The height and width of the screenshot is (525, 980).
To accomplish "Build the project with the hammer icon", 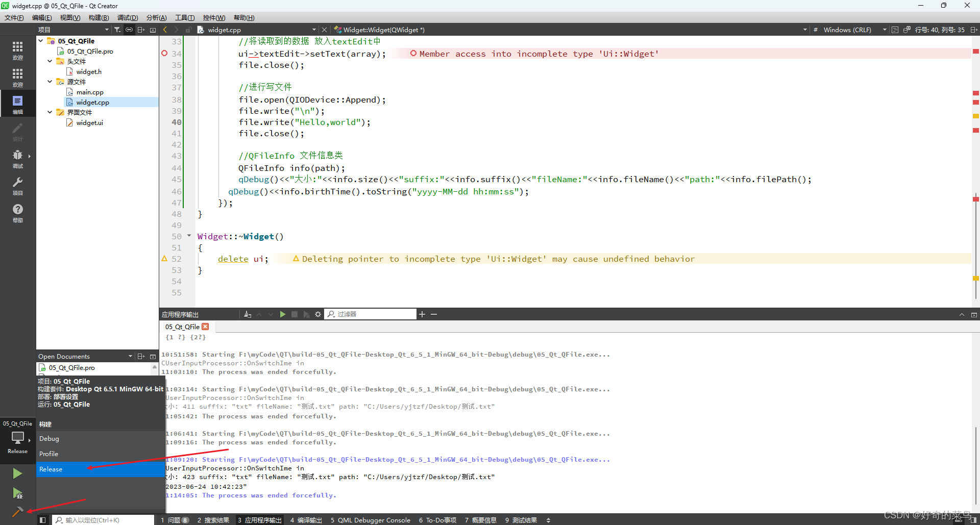I will click(17, 512).
